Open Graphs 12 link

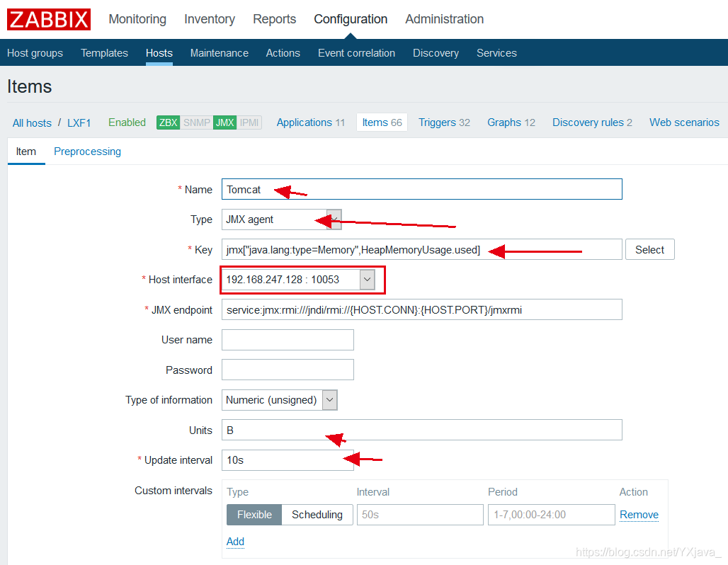(x=511, y=122)
